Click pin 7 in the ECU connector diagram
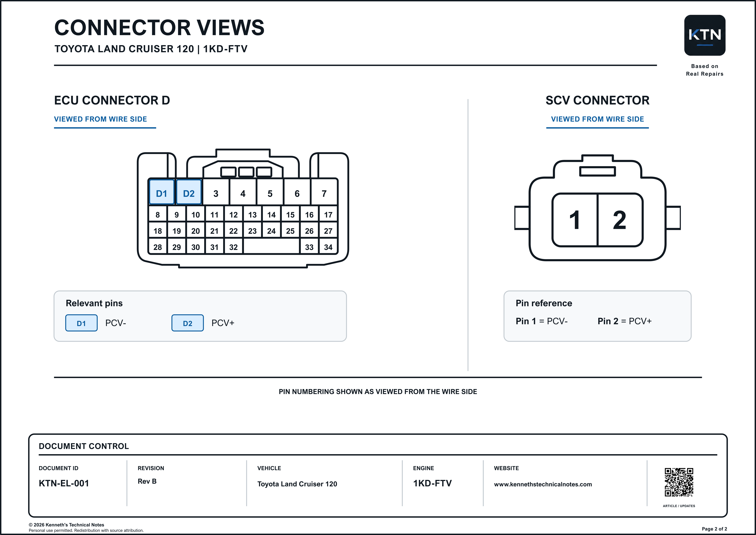 point(324,192)
